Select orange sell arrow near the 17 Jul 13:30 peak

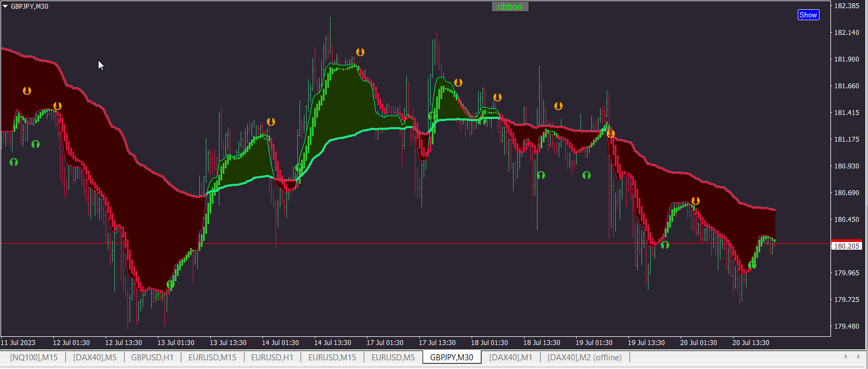click(458, 83)
